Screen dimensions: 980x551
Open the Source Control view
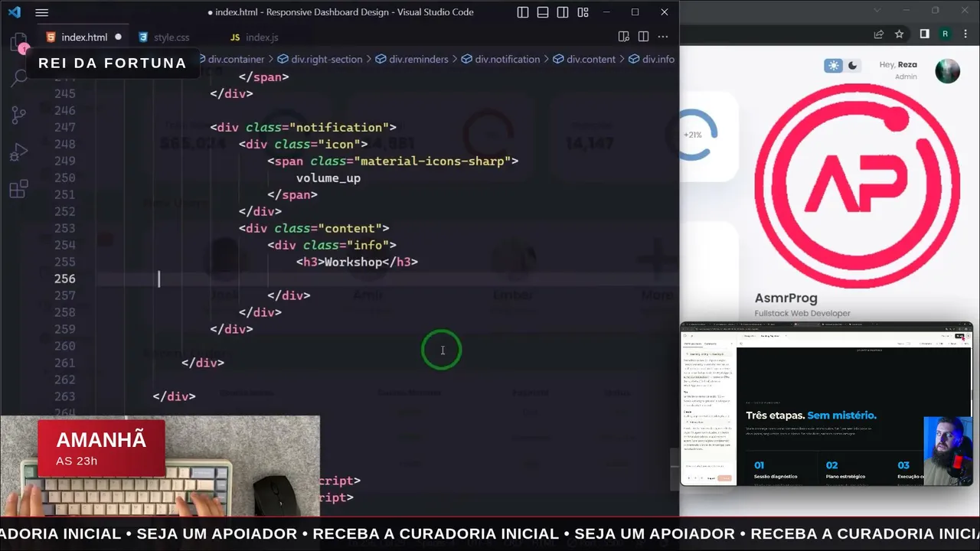(18, 116)
